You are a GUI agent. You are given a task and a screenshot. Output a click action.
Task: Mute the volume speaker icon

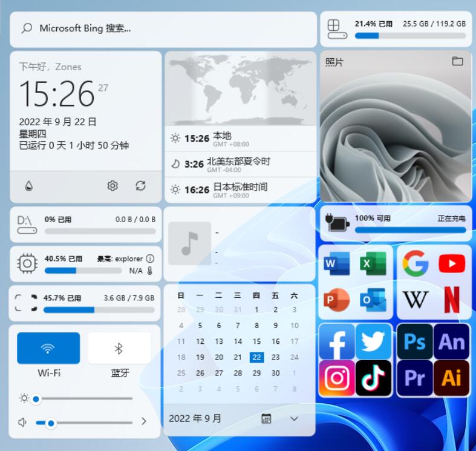(x=23, y=422)
